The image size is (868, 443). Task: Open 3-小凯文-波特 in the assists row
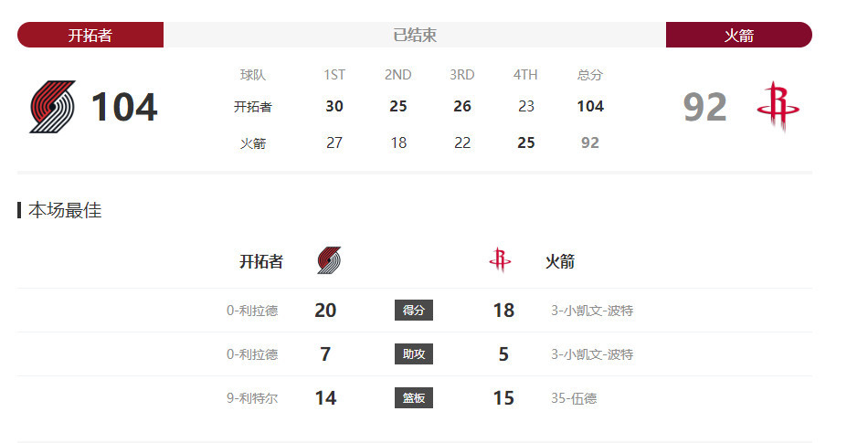coord(592,354)
